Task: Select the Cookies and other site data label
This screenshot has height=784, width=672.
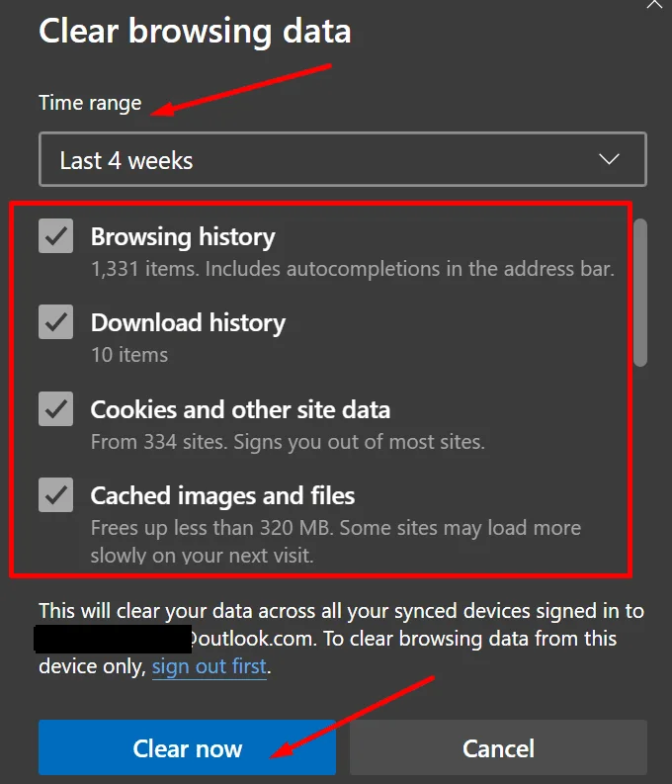Action: [240, 409]
